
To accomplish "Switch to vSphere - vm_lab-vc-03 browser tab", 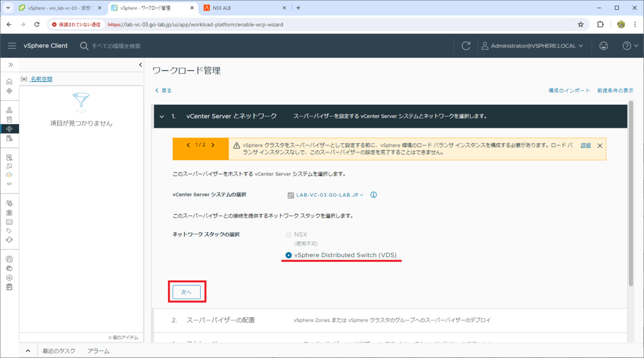I will click(x=61, y=8).
